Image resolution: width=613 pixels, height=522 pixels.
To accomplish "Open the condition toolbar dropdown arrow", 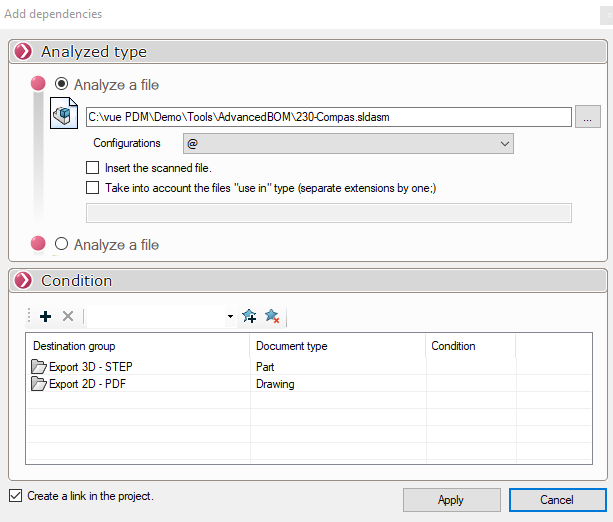I will coord(230,317).
